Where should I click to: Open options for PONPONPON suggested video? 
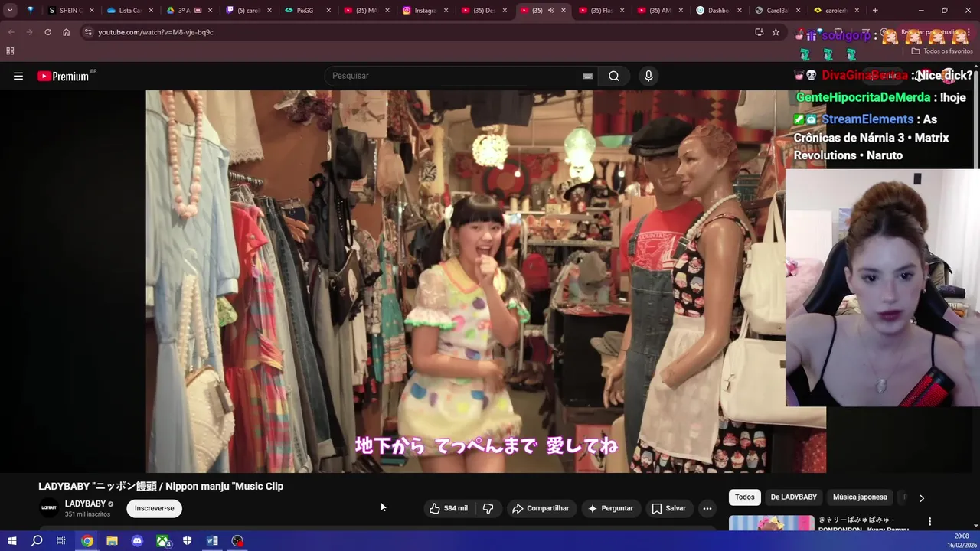(929, 521)
